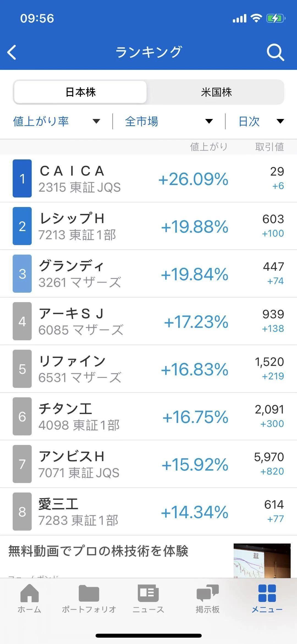Open message board (掲示板) icon
297x644 pixels.
[x=208, y=593]
